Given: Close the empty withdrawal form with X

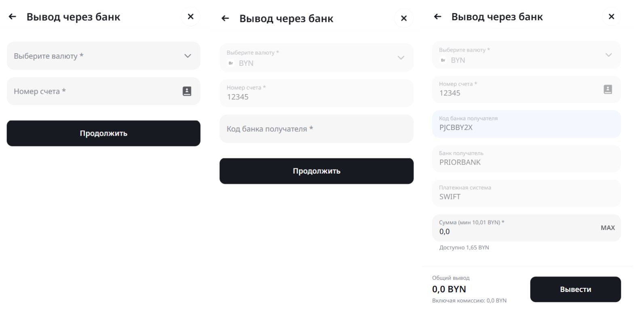Looking at the screenshot, I should pos(191,17).
